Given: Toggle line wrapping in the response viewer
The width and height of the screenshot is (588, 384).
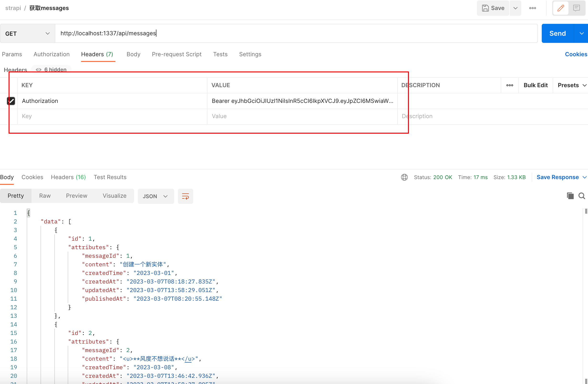Looking at the screenshot, I should click(x=185, y=196).
